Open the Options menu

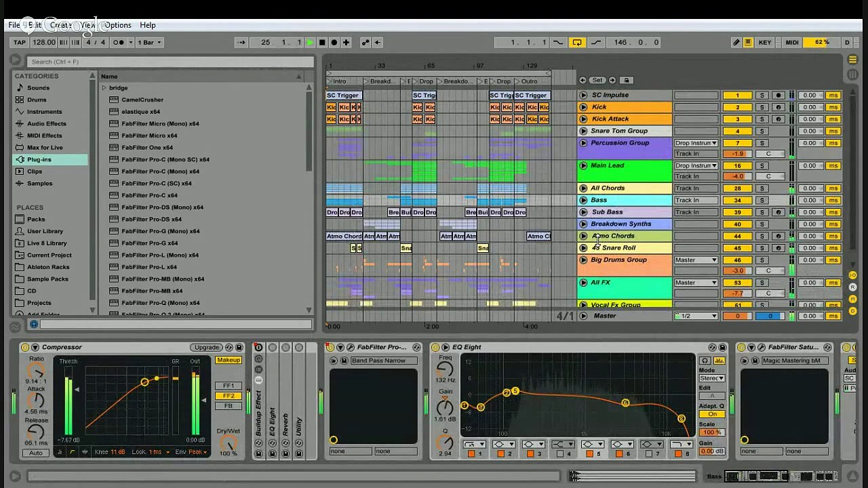pyautogui.click(x=118, y=25)
